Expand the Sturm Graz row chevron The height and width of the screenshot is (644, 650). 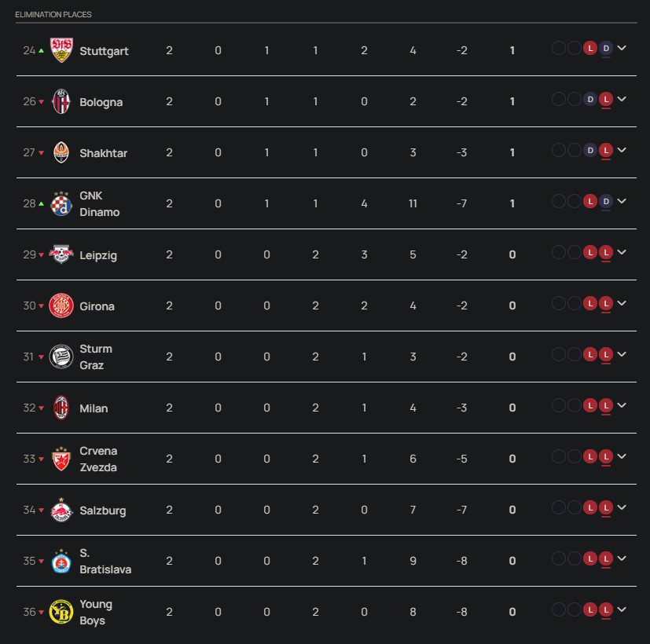tap(622, 355)
